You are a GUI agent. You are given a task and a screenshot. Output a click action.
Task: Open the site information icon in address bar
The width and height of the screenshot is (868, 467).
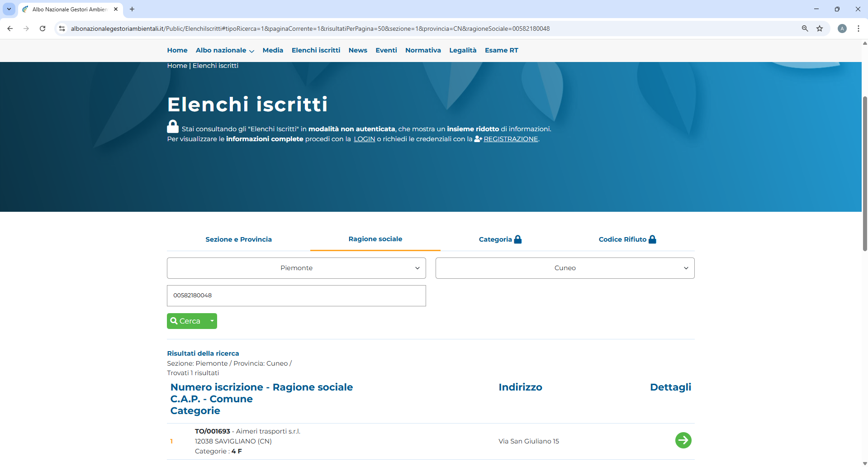(x=62, y=29)
